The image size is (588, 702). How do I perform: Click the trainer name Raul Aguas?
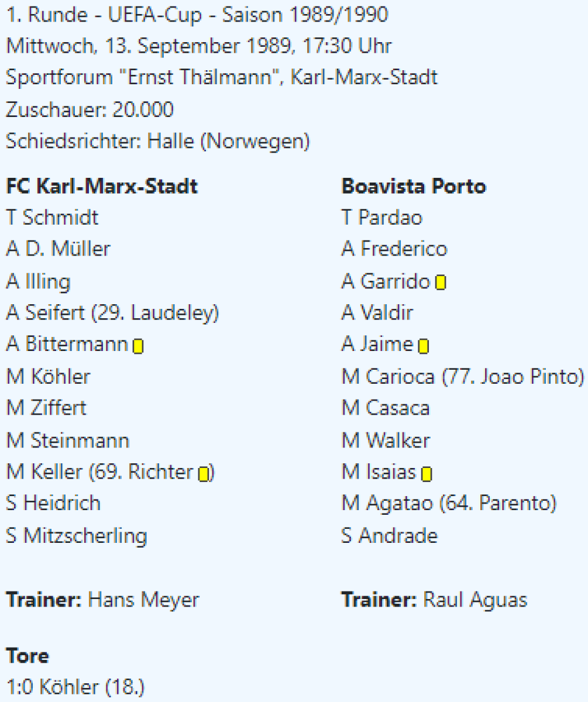click(x=474, y=600)
